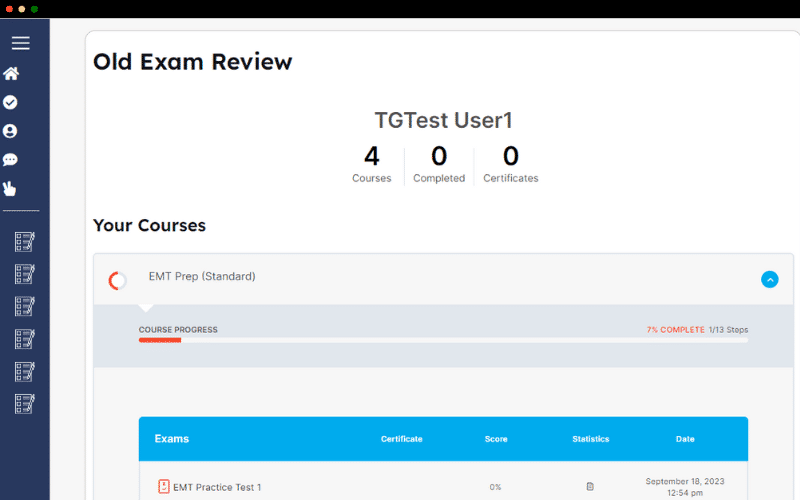Open the second checklist icon in sidebar
This screenshot has height=500, width=800.
tap(24, 274)
